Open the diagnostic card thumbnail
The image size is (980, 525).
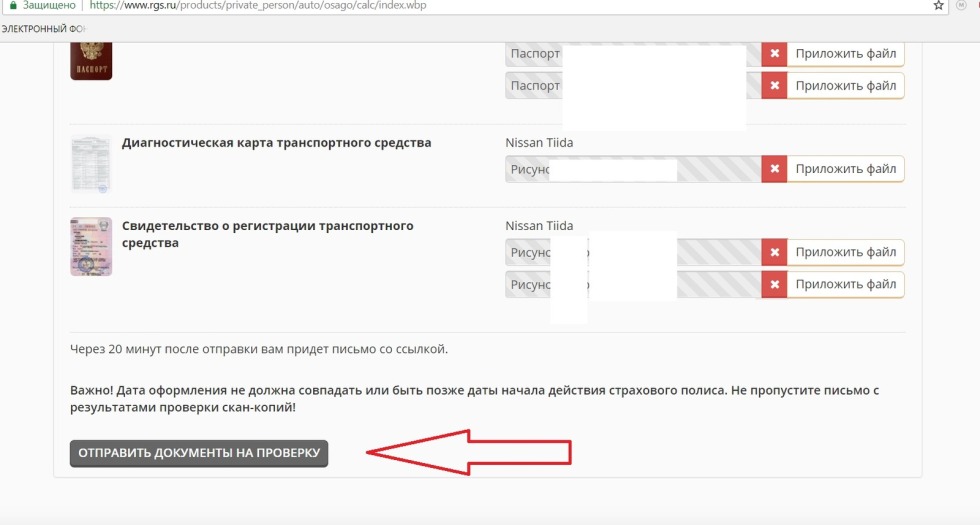coord(91,163)
